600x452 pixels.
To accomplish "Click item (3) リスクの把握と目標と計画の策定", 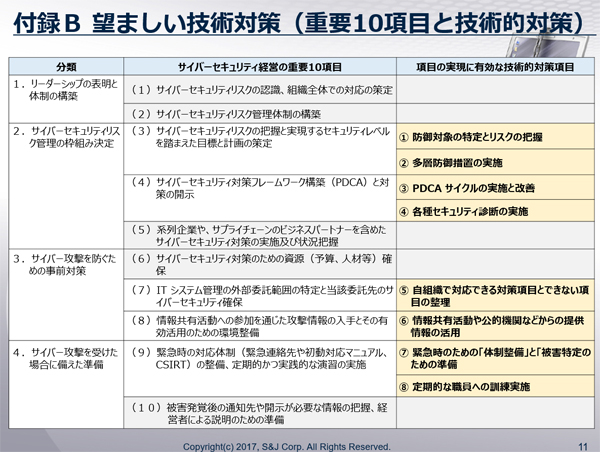I will coord(260,149).
